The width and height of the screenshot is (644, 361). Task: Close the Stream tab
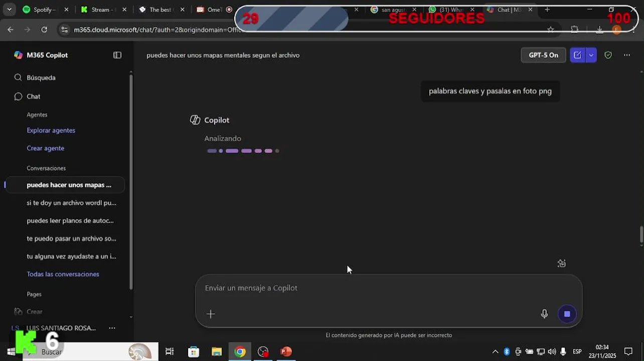tap(124, 10)
